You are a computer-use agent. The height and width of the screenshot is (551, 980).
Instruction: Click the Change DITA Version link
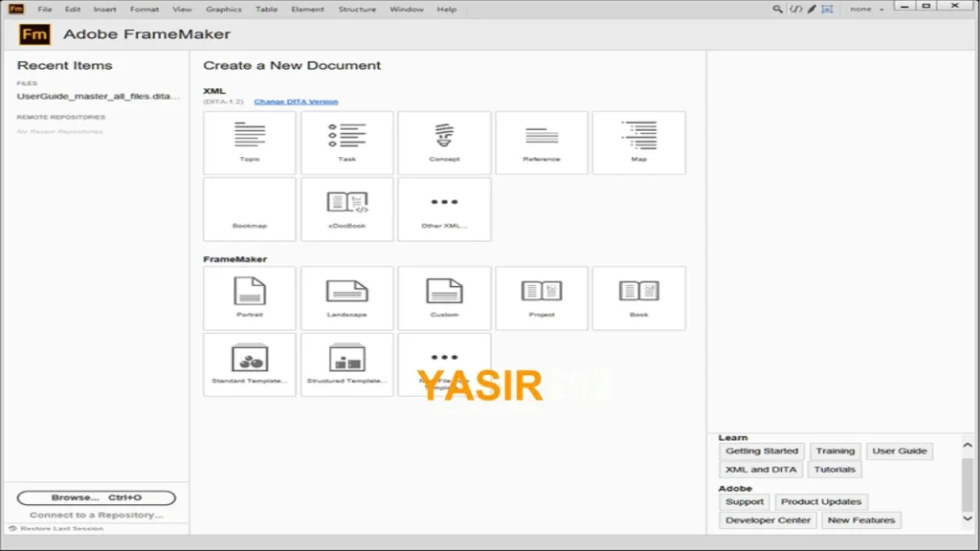[297, 101]
